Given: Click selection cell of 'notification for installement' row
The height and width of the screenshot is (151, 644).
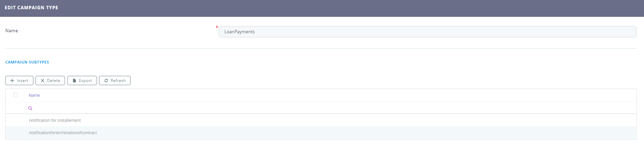Looking at the screenshot, I should [x=15, y=120].
